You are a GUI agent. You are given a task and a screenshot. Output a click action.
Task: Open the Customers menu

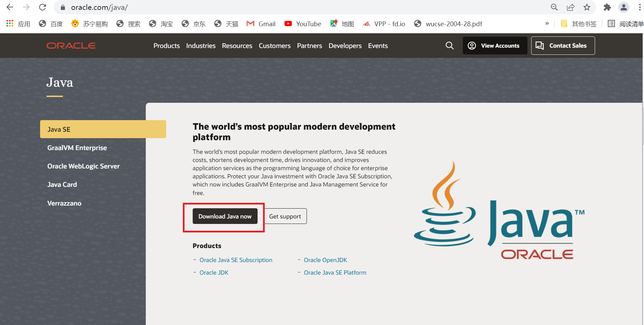[275, 46]
